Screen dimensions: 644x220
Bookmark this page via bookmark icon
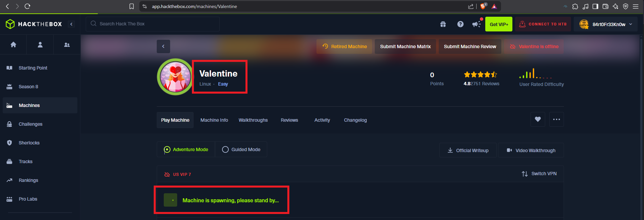pyautogui.click(x=132, y=6)
